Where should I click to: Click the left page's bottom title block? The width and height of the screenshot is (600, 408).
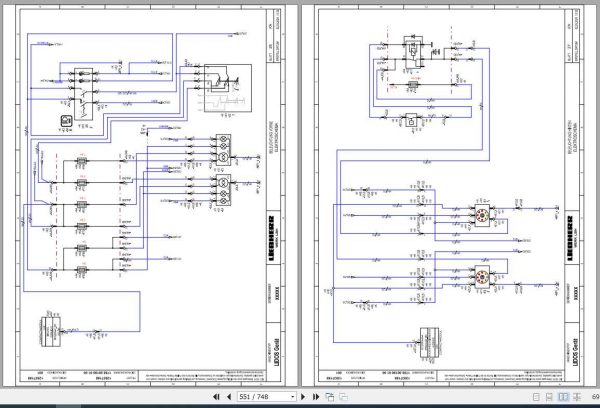pos(142,375)
